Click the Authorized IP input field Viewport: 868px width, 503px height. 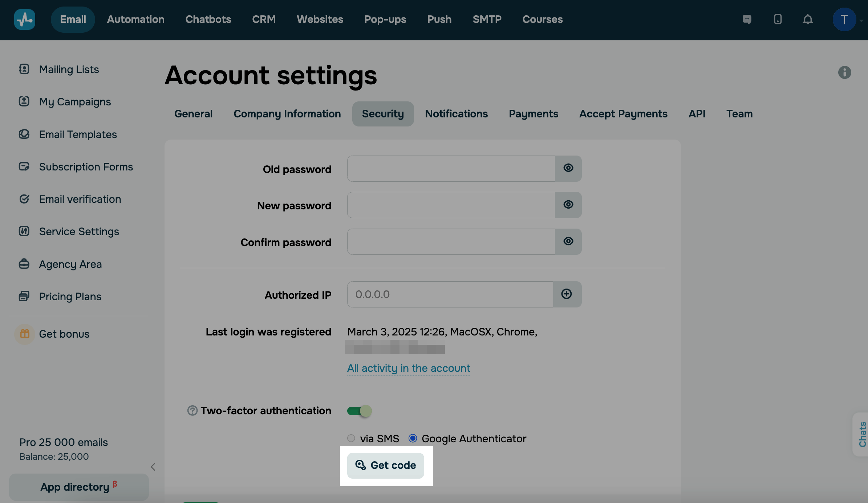450,294
